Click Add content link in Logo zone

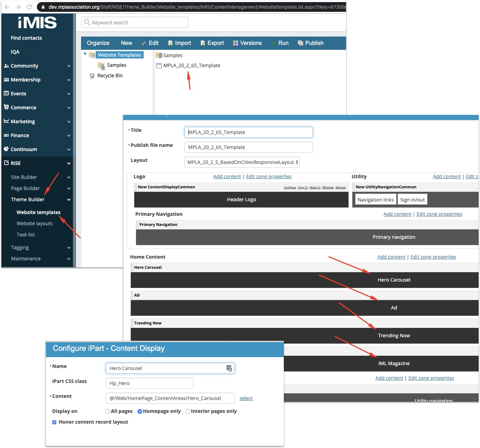tap(227, 176)
